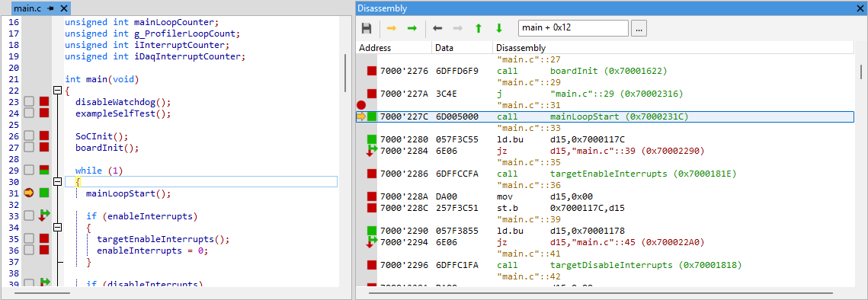Toggle breakpoint checkbox on line 27
The image size is (868, 300).
point(29,148)
